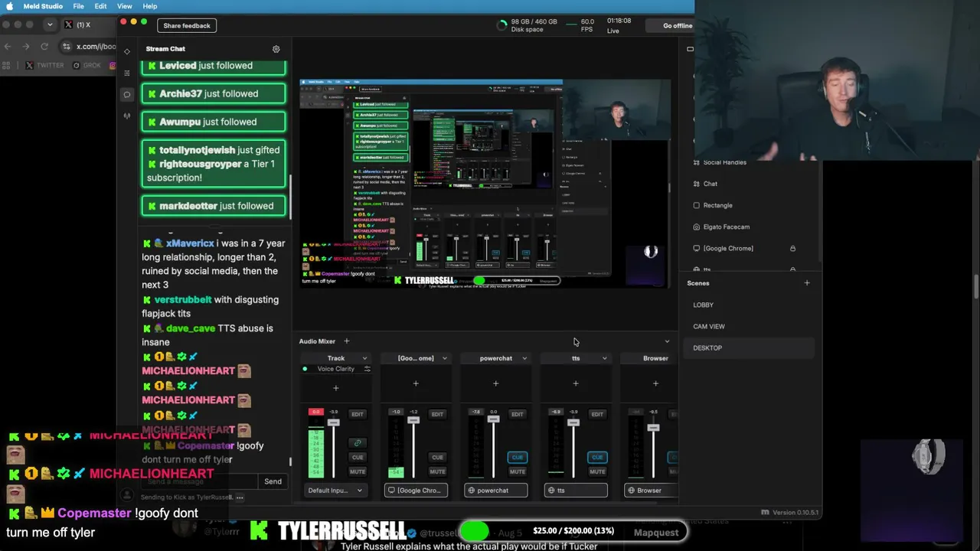The width and height of the screenshot is (980, 551).
Task: Select the LOBBY scene
Action: click(x=750, y=305)
